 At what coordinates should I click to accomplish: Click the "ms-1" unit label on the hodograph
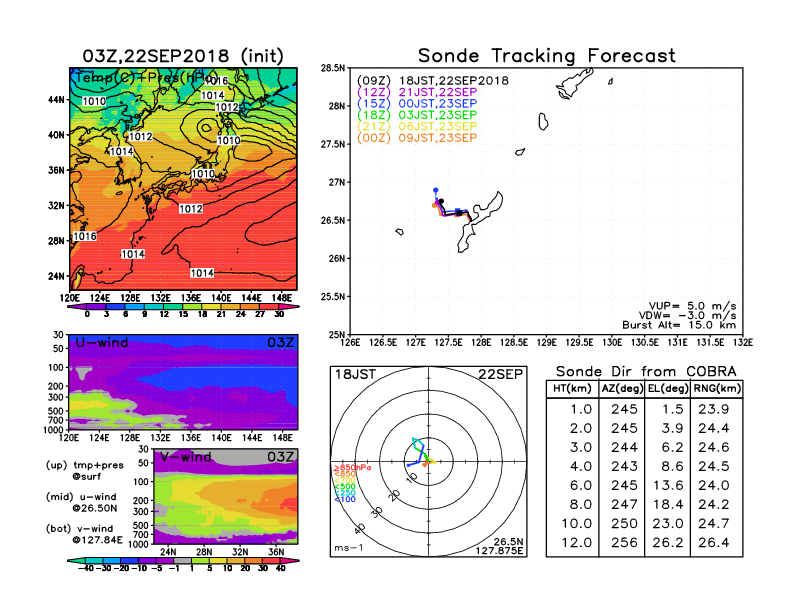tap(348, 548)
